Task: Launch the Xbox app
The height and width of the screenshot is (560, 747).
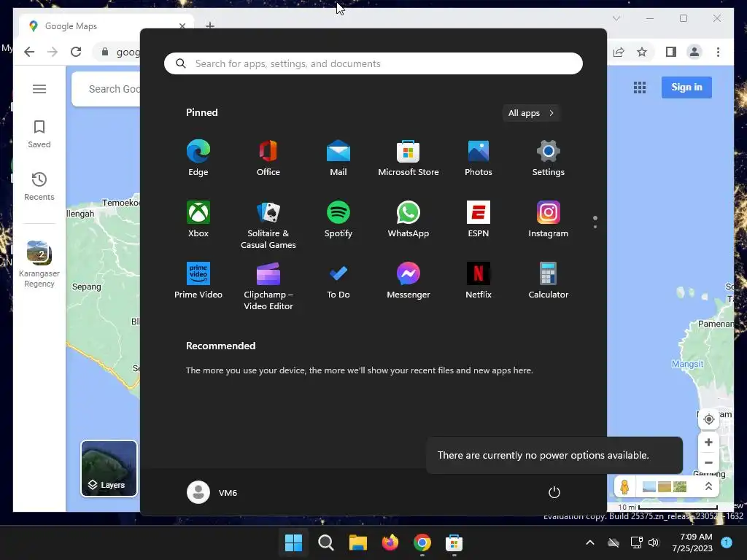Action: (198, 219)
